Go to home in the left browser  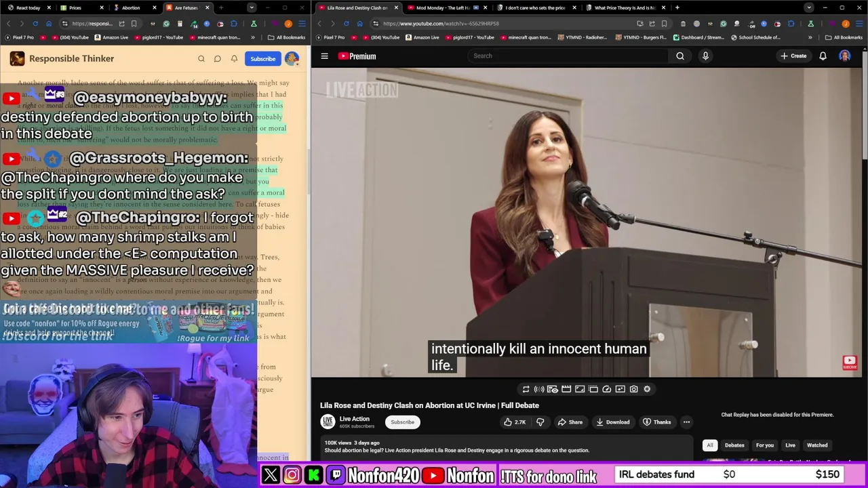click(x=48, y=24)
